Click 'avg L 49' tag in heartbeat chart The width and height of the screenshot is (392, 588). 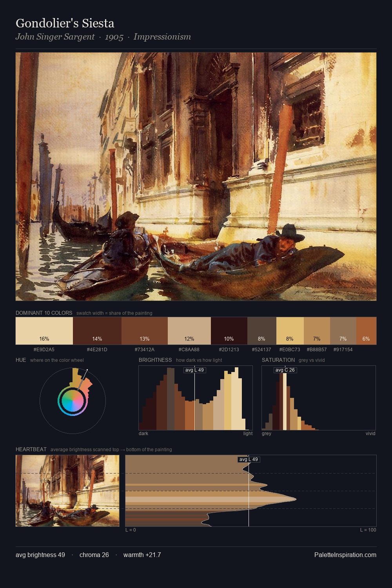(249, 459)
